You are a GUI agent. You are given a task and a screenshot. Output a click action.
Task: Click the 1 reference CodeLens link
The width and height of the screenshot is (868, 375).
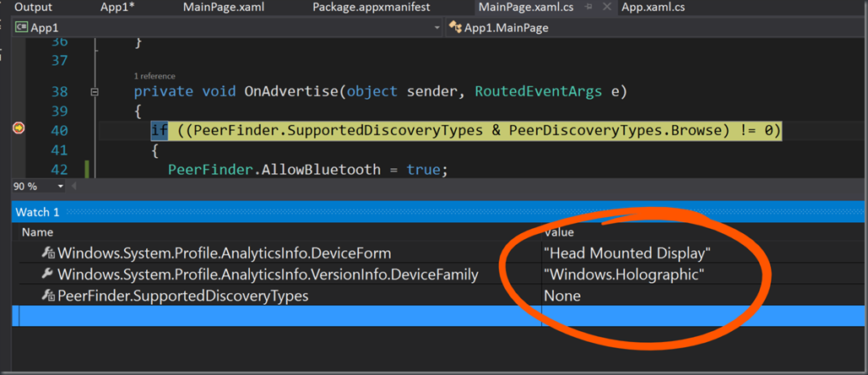point(155,76)
